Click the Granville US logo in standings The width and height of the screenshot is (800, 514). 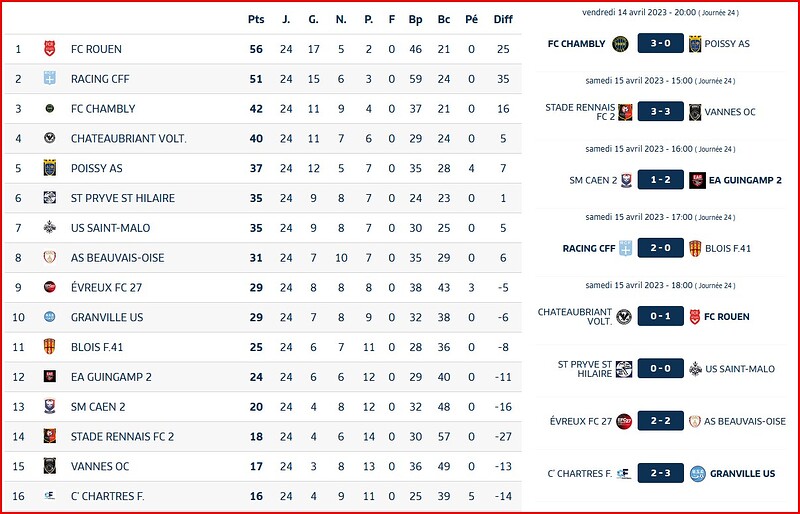coord(49,317)
